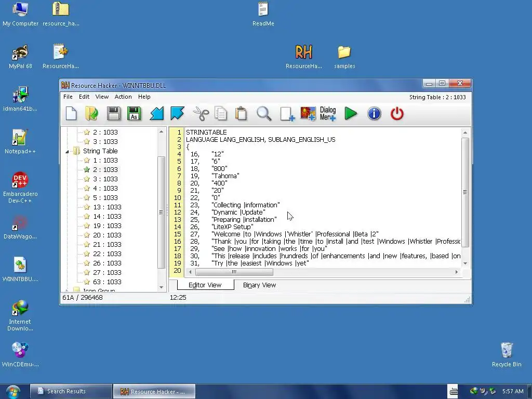Select the MyPal 68 desktop icon
The height and width of the screenshot is (399, 532).
(x=20, y=57)
